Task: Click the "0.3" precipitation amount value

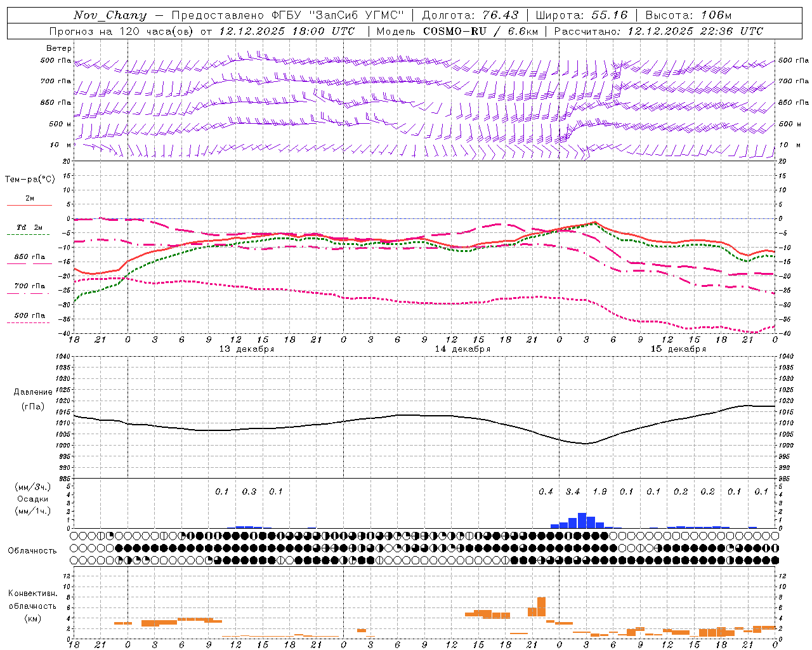Action: [x=249, y=492]
